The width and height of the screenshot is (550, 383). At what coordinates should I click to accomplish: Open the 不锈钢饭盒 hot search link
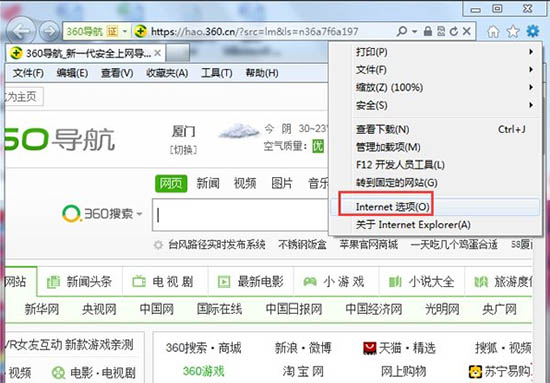tap(302, 244)
